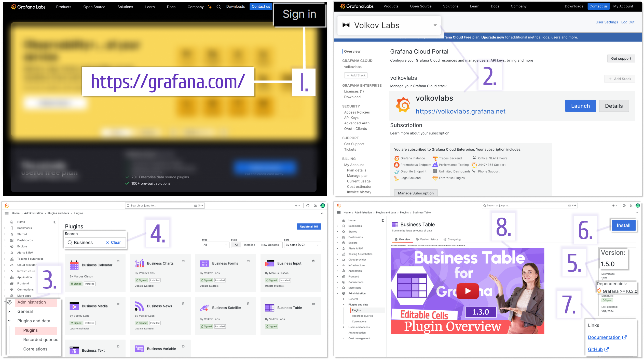Click the Install button for Business Table

pos(623,225)
